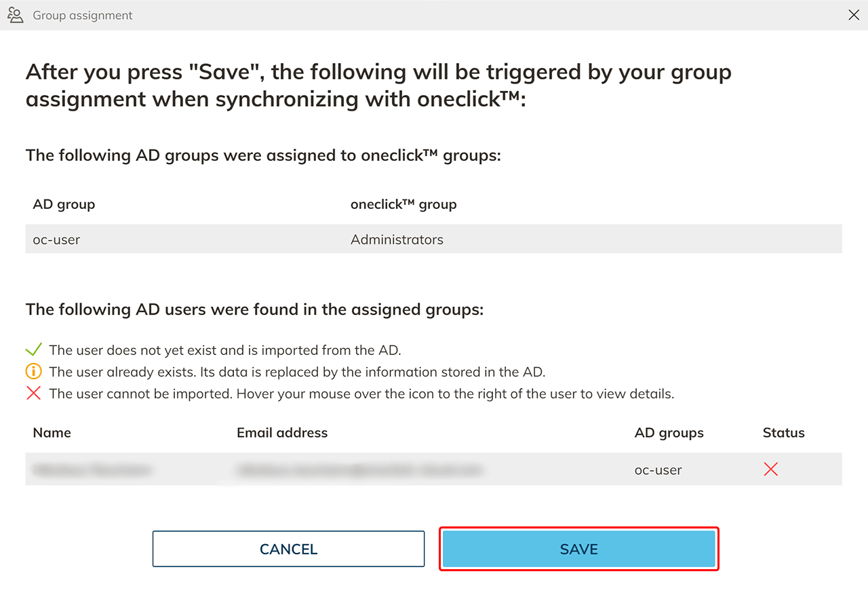
Task: Click the "AD groups" column header
Action: (669, 433)
